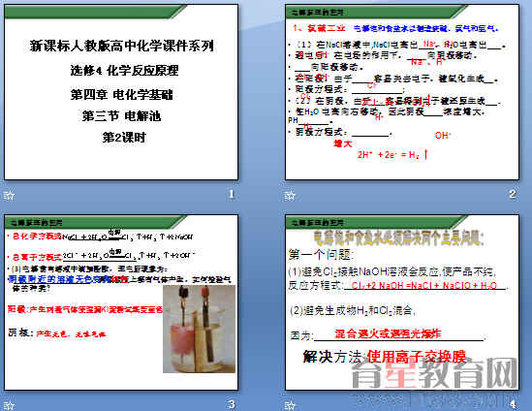Select slide 3 thumbnail with electrolysis photo
The width and height of the screenshot is (532, 411).
121,302
